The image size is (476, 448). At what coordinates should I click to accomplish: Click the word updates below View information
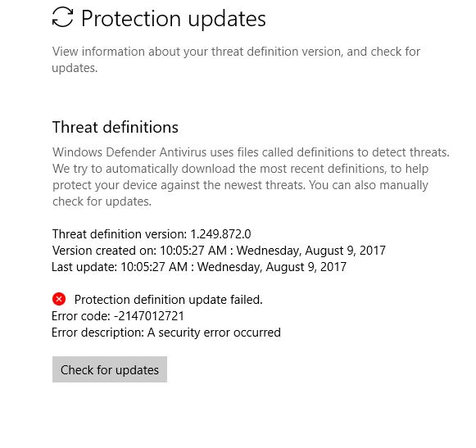point(75,68)
